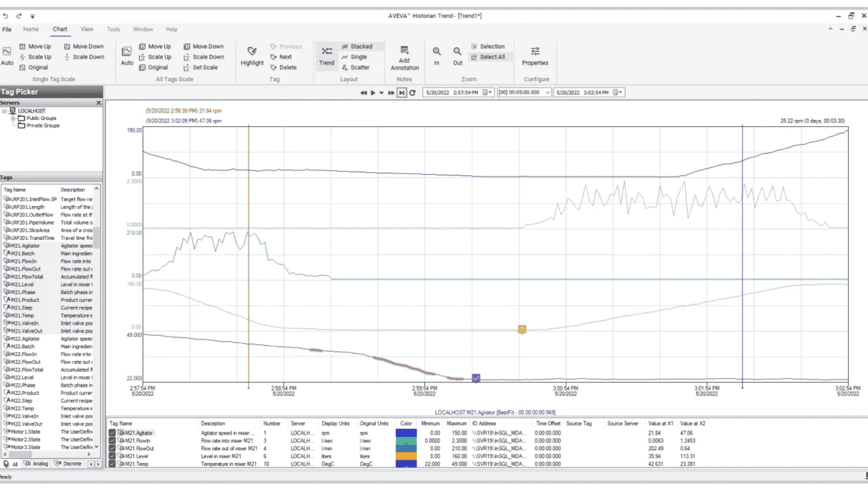Uncheck the M21.FlowIn tag checkbox
This screenshot has height=488, width=868.
click(x=112, y=441)
